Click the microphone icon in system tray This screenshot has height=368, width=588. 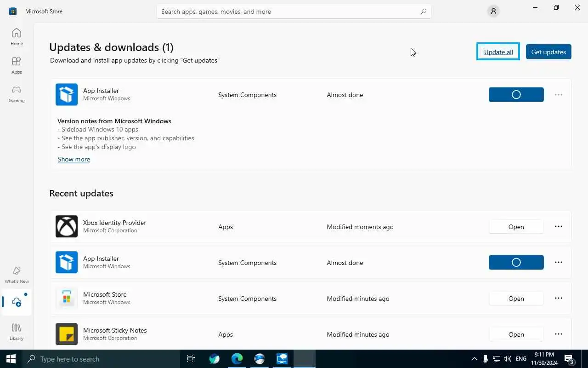point(485,359)
